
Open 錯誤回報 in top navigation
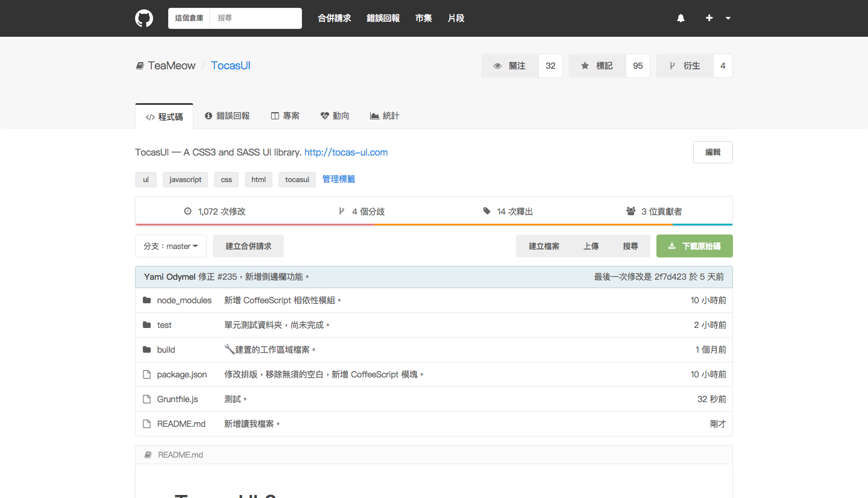pyautogui.click(x=383, y=18)
